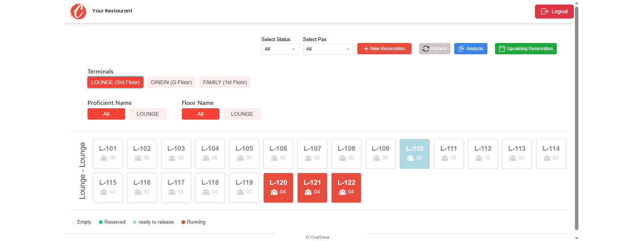Open the Analysis view
This screenshot has height=241, width=644.
(471, 49)
